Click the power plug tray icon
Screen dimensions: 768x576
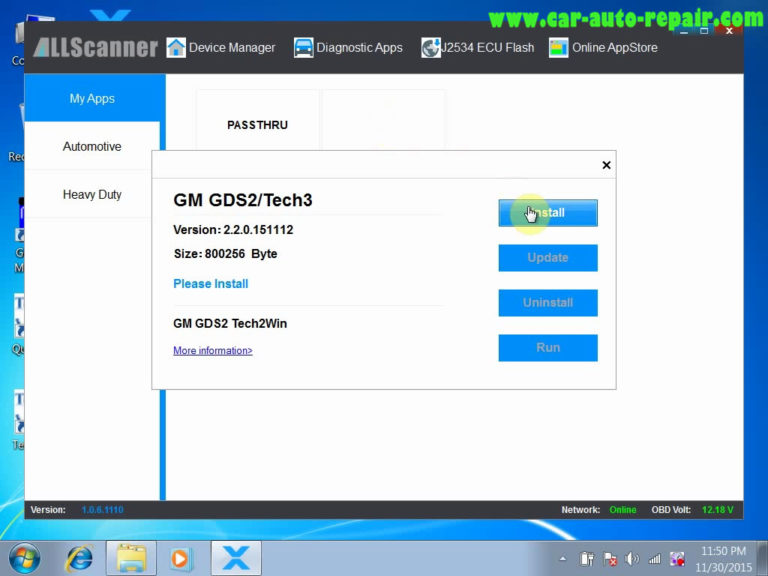pyautogui.click(x=587, y=558)
